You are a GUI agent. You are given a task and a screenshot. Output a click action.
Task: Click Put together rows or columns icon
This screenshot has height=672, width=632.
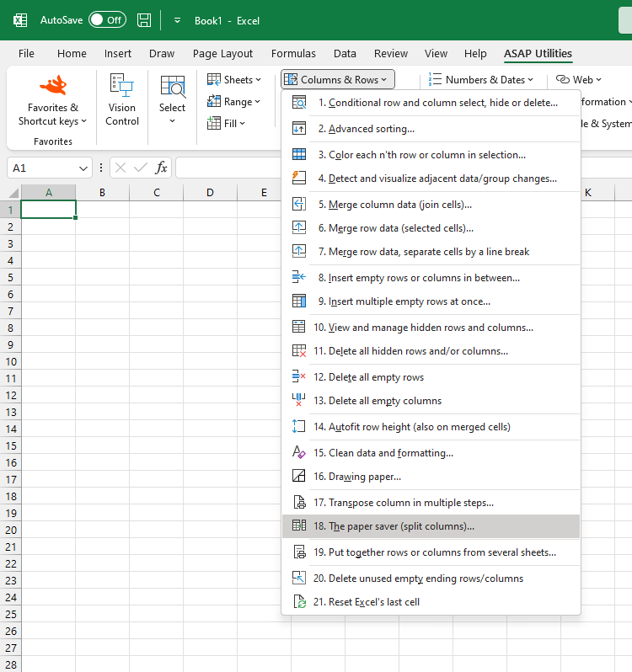299,552
